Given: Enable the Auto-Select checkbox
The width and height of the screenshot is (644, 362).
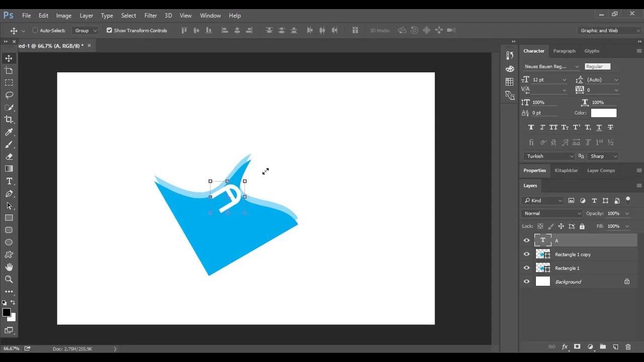Looking at the screenshot, I should coord(35,31).
